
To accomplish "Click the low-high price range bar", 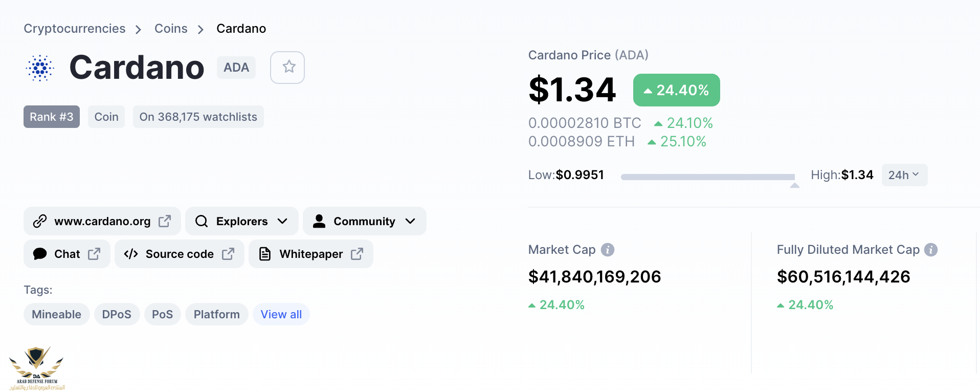I will pyautogui.click(x=707, y=177).
